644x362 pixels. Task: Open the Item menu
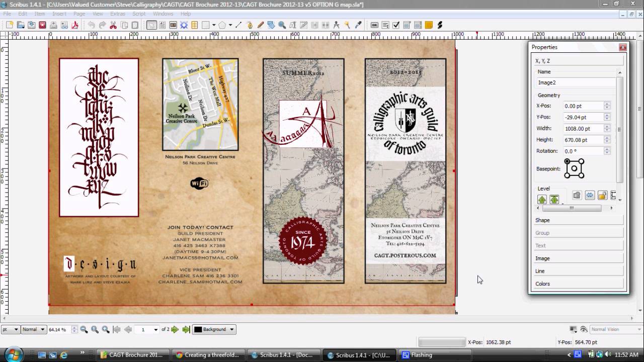pyautogui.click(x=39, y=14)
